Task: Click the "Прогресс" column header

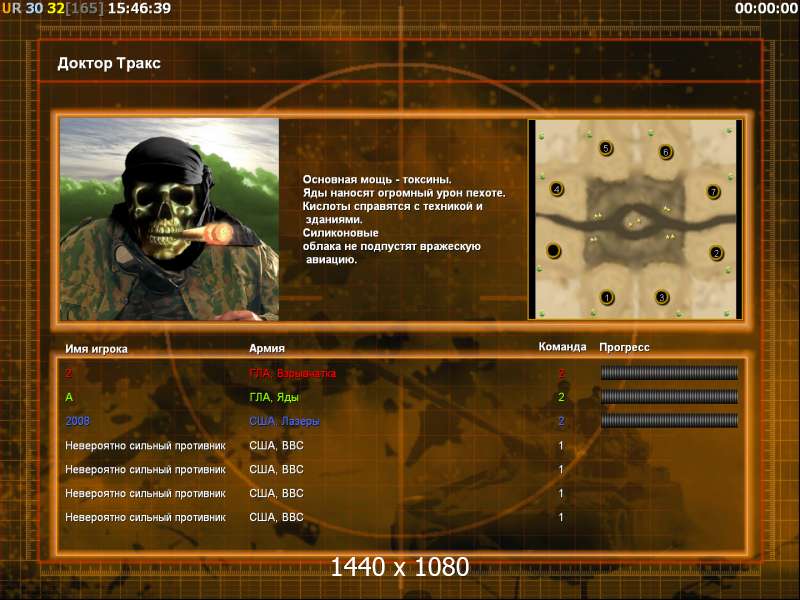Action: [624, 347]
